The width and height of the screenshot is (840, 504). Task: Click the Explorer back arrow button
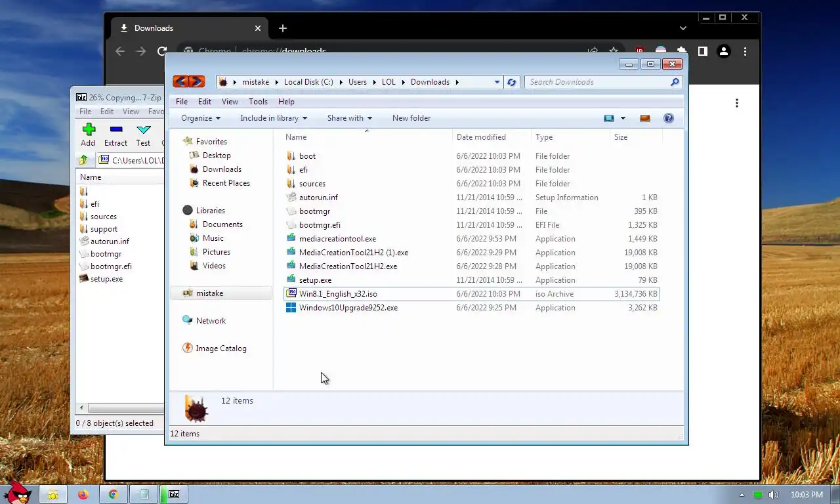click(180, 81)
